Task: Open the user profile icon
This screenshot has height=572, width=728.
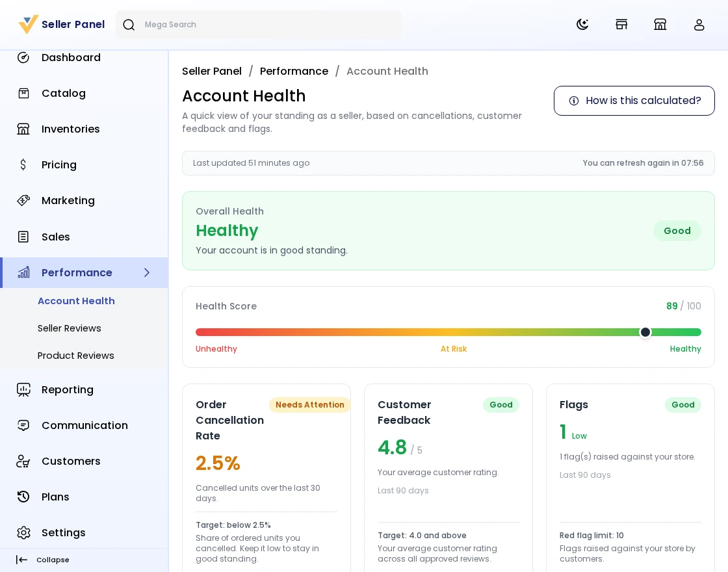Action: pos(699,24)
